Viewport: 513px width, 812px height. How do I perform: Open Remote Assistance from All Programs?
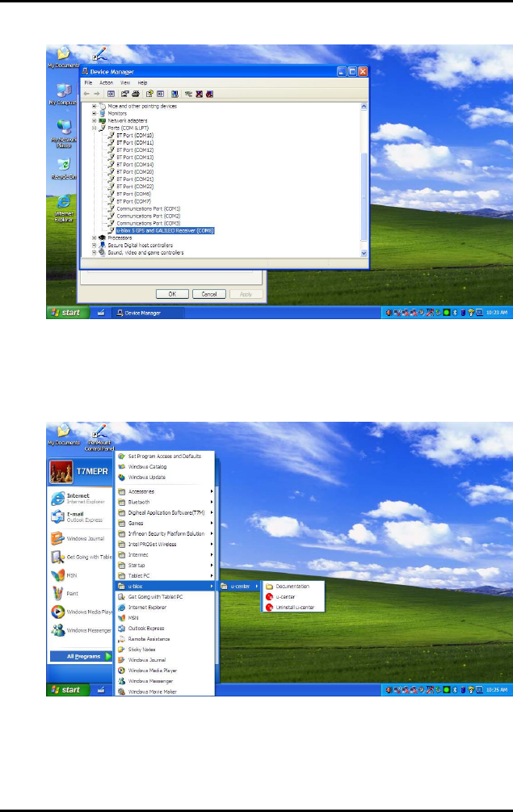[x=165, y=639]
